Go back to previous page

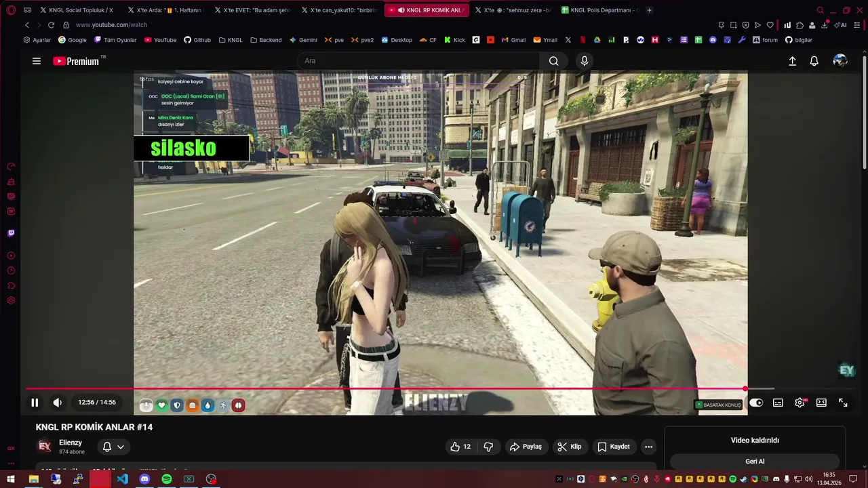pyautogui.click(x=27, y=25)
